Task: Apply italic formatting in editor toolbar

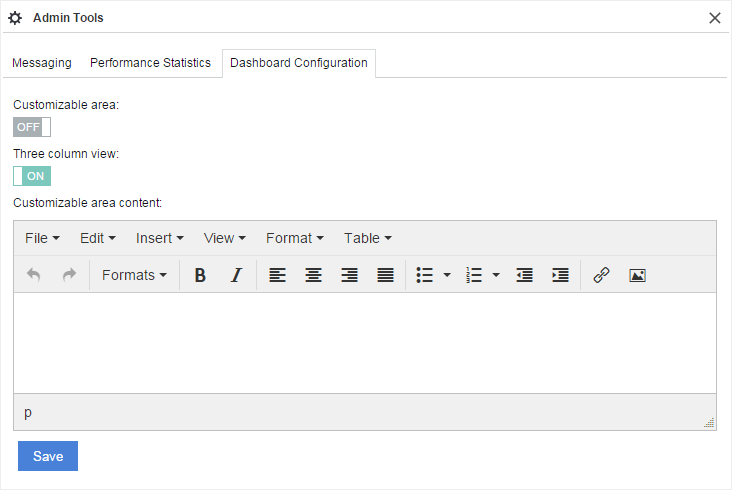Action: [236, 275]
